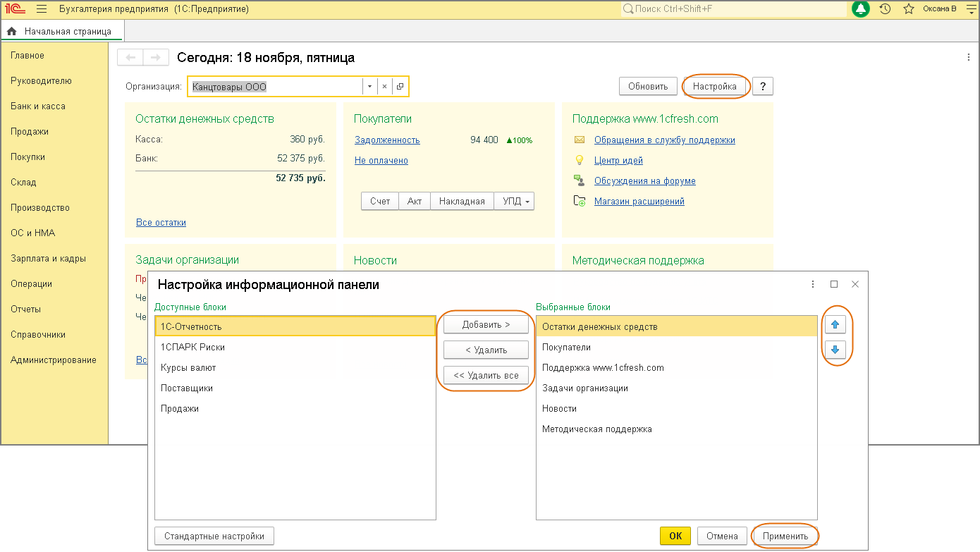Viewport: 980px width, 552px height.
Task: Open the Не оплачено link
Action: tap(381, 160)
